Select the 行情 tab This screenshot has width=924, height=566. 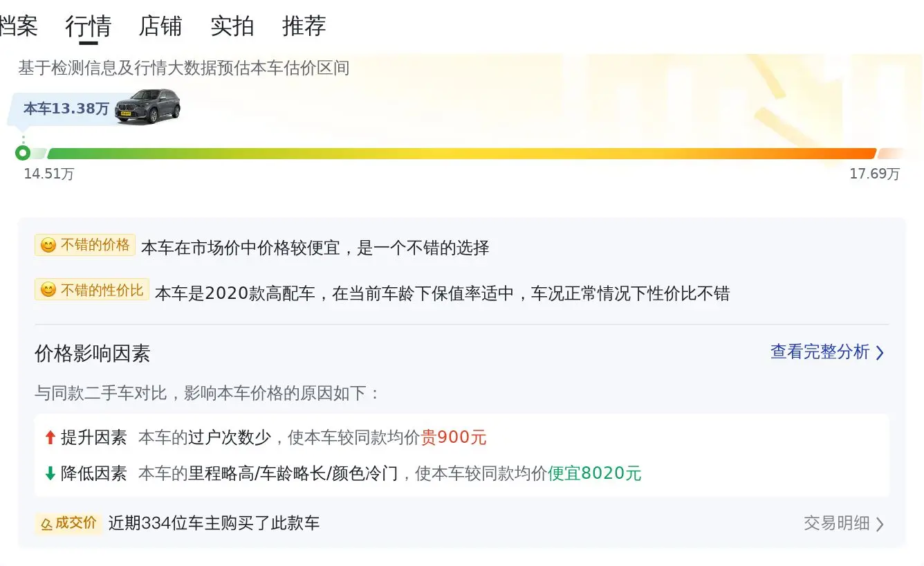pyautogui.click(x=89, y=26)
